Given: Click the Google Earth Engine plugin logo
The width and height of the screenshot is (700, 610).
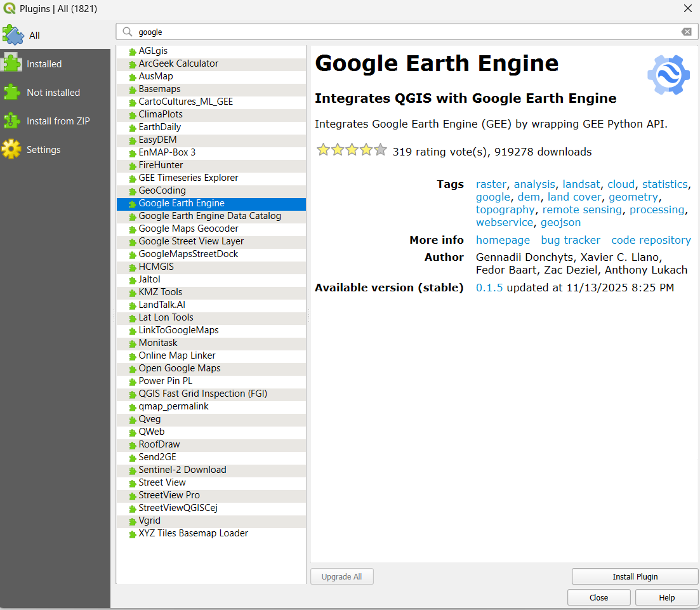Looking at the screenshot, I should tap(668, 75).
